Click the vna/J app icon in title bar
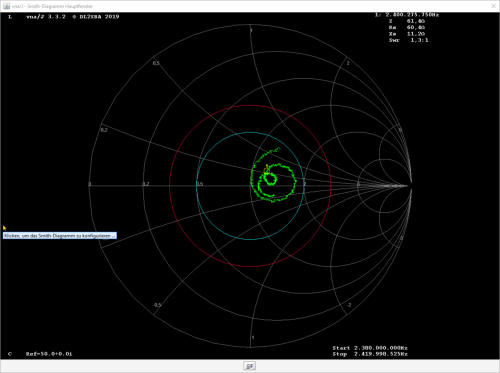Image resolution: width=500 pixels, height=373 pixels. (x=6, y=6)
